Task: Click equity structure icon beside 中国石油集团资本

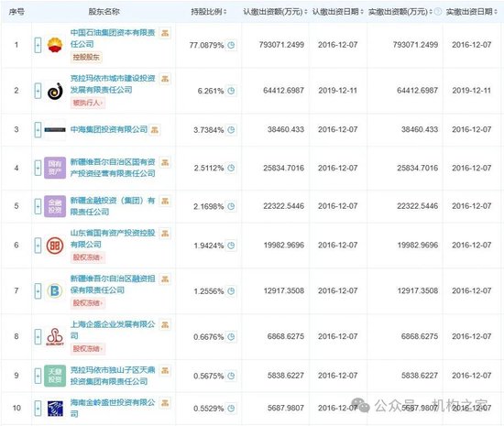Action: tap(165, 33)
